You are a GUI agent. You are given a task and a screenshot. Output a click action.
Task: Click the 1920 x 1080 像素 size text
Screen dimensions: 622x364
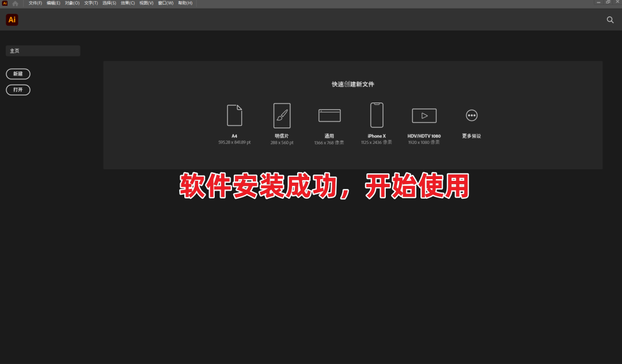pyautogui.click(x=424, y=142)
